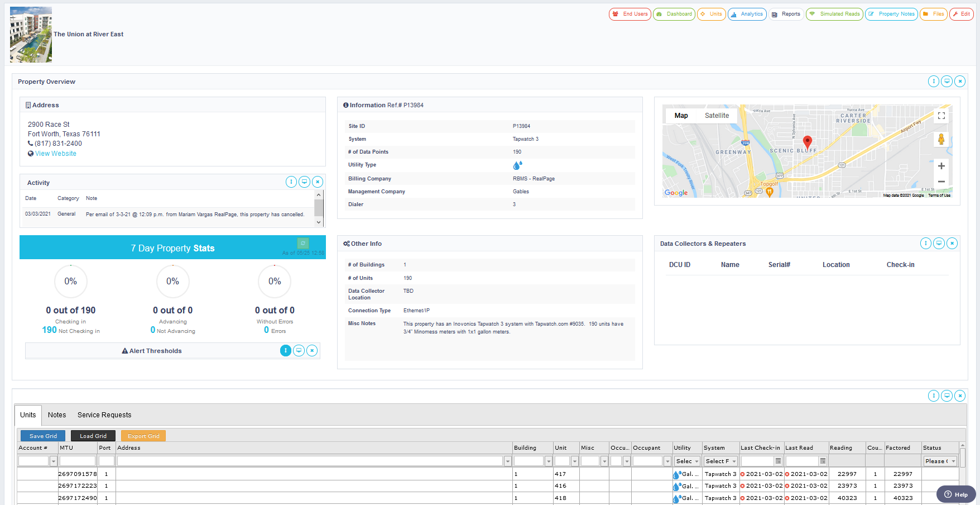
Task: Click the Activity list scrollbar down arrow
Action: 319,222
